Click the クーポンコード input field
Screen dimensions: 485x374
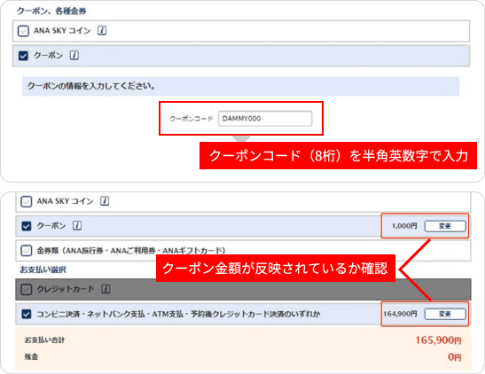[265, 118]
